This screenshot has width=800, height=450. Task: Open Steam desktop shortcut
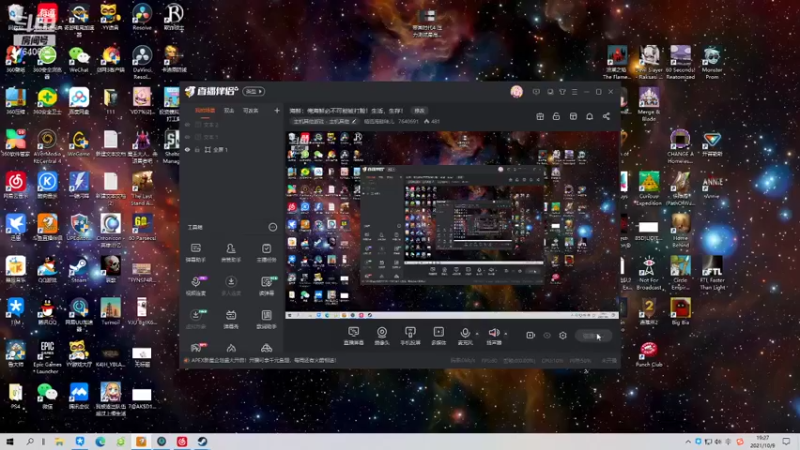tap(79, 270)
